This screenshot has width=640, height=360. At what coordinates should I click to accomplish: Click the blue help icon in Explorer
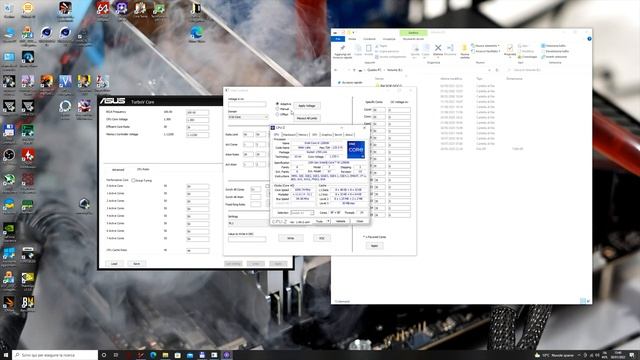(x=589, y=39)
